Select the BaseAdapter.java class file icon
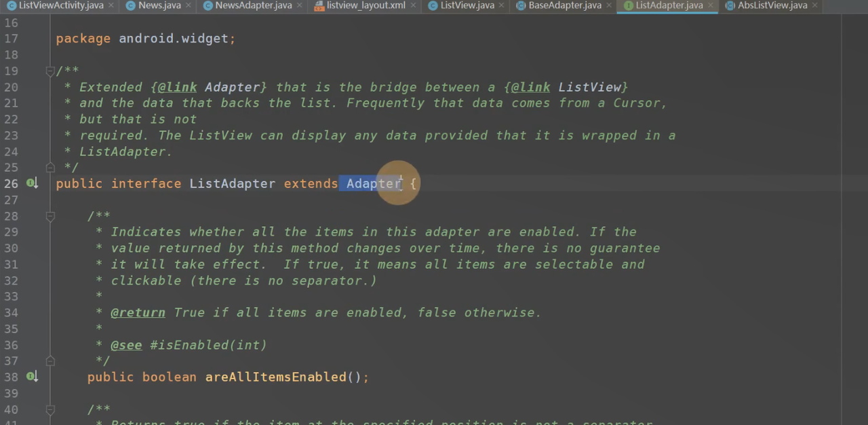Image resolution: width=868 pixels, height=425 pixels. coord(521,5)
